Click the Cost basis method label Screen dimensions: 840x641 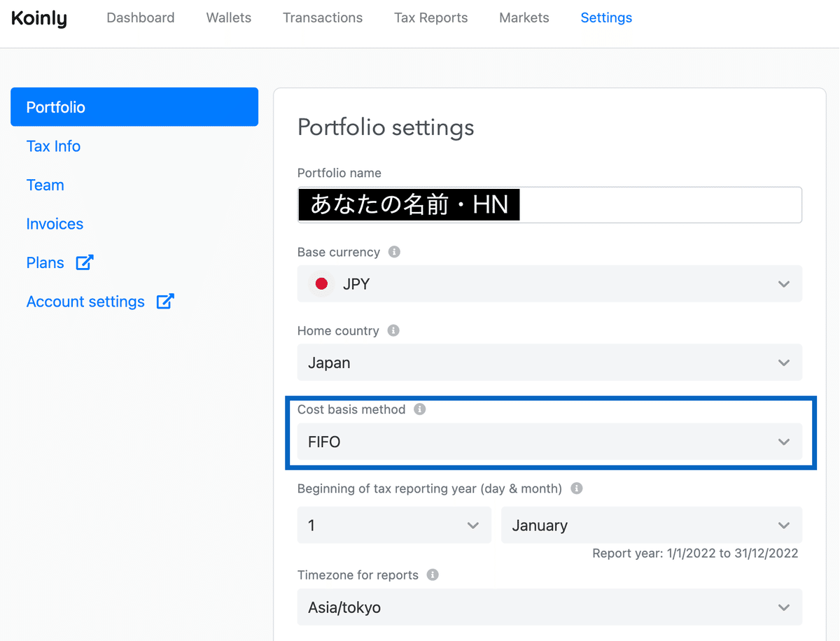click(351, 409)
